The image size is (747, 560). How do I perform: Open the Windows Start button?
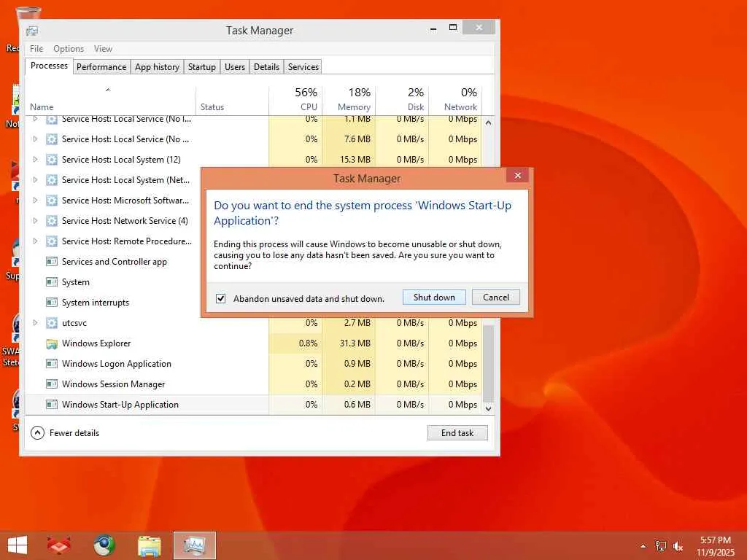[x=18, y=545]
